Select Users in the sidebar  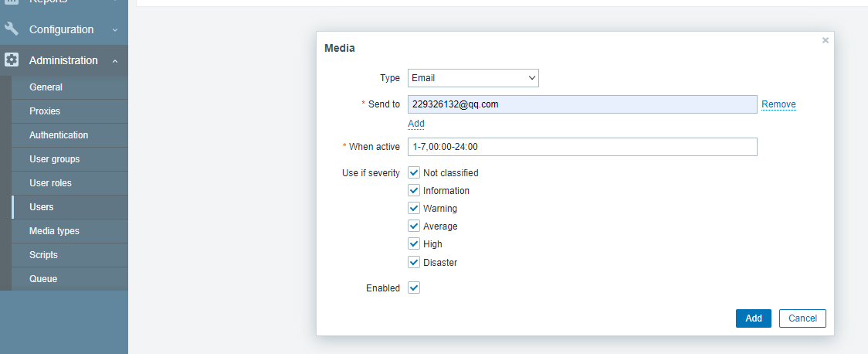[70, 206]
